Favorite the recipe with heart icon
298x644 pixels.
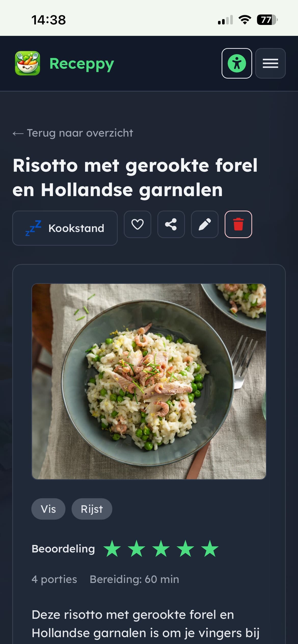138,224
